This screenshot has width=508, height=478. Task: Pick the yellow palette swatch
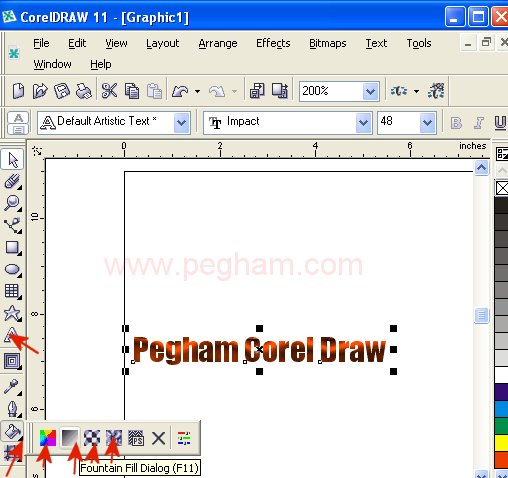click(501, 443)
